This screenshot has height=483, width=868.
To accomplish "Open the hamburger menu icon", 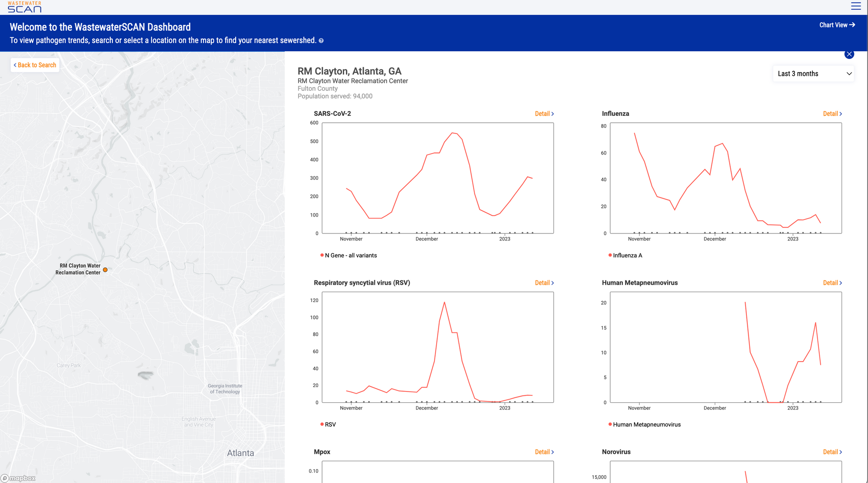I will click(x=856, y=6).
